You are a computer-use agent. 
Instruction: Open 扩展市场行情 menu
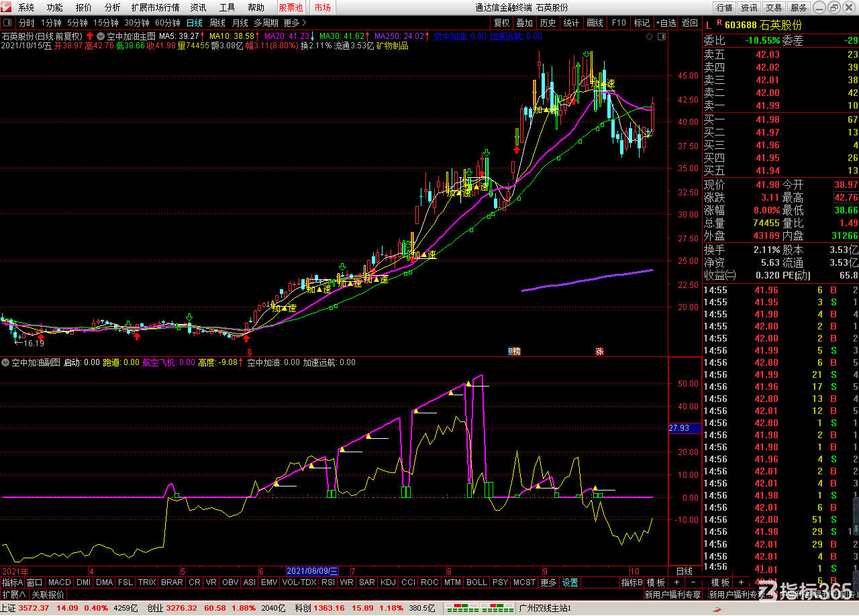[156, 7]
